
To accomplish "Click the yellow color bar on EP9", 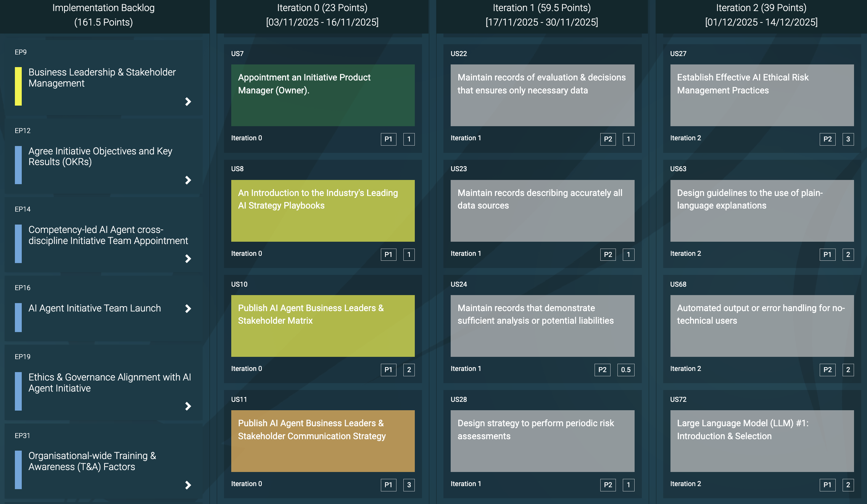I will click(x=18, y=86).
